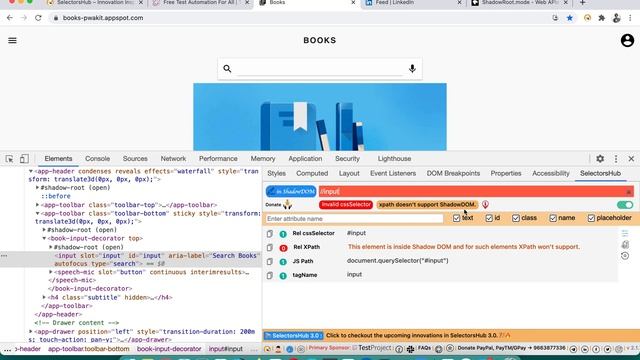The width and height of the screenshot is (640, 360).
Task: Expand shadow-root under app-header
Action: pos(38,188)
